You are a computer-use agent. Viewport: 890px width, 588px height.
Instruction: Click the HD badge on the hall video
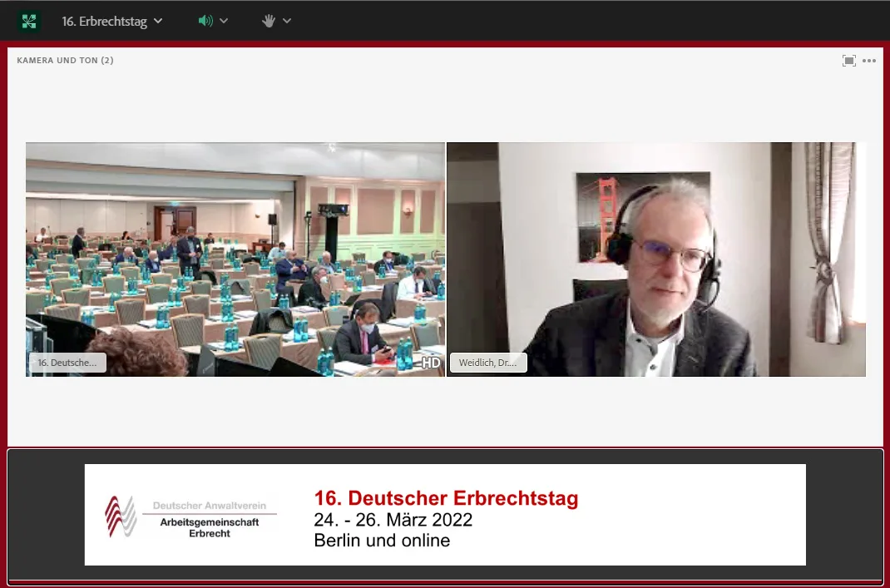click(431, 363)
